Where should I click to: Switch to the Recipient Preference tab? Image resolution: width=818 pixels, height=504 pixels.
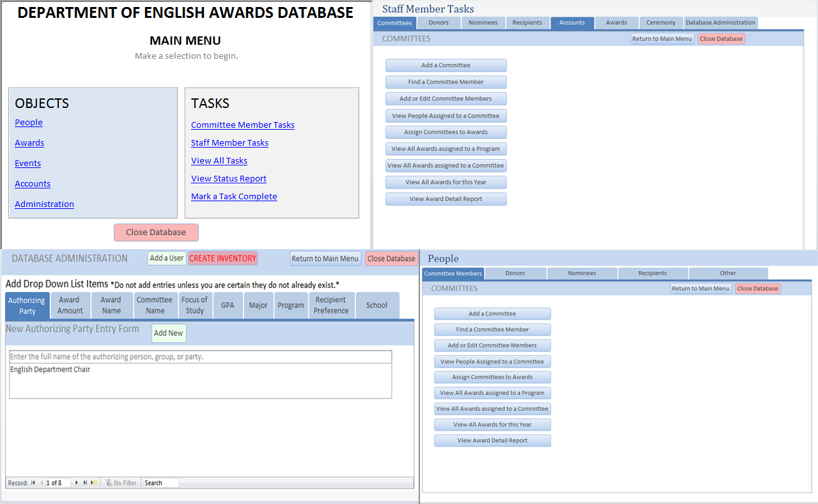point(331,305)
